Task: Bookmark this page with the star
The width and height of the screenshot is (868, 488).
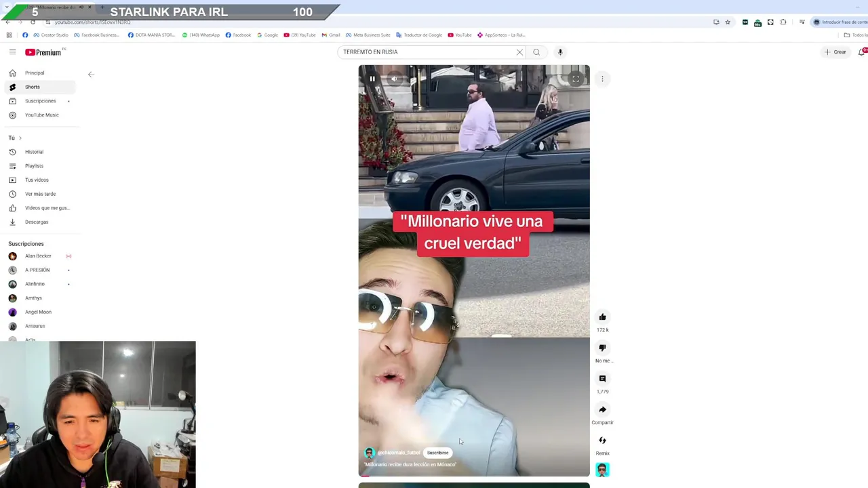Action: click(728, 22)
